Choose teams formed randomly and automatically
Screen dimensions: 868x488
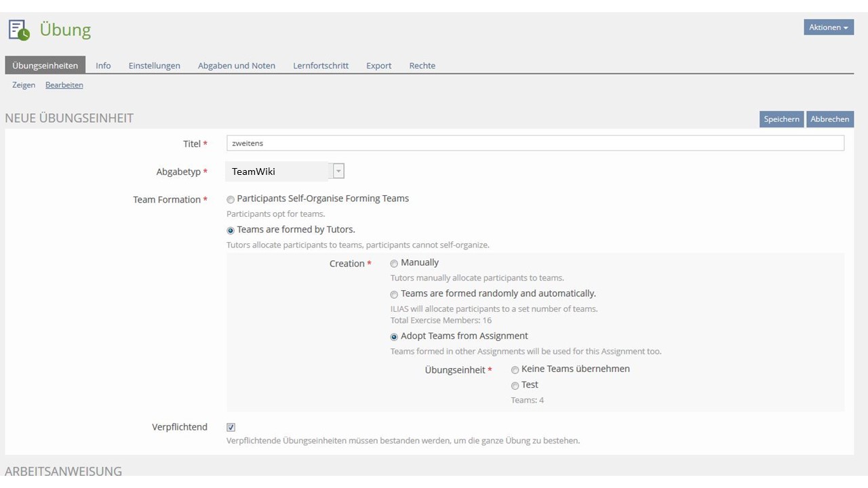coord(394,295)
